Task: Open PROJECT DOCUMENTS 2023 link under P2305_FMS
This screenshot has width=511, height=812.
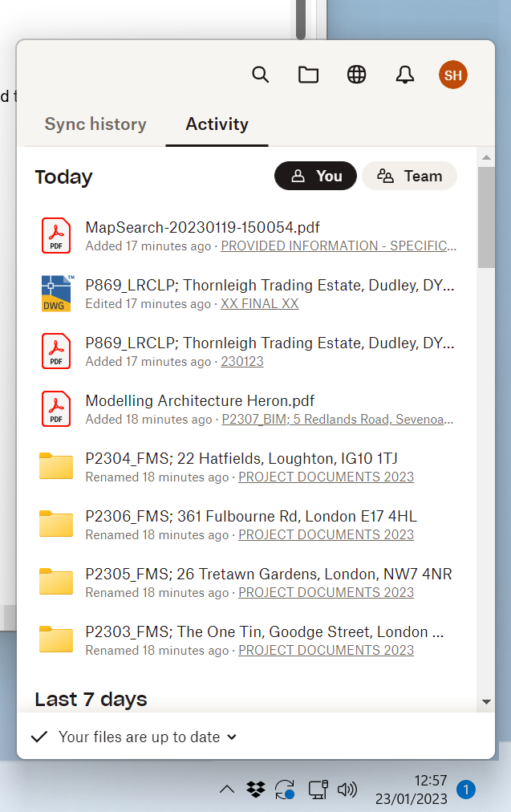Action: (326, 592)
